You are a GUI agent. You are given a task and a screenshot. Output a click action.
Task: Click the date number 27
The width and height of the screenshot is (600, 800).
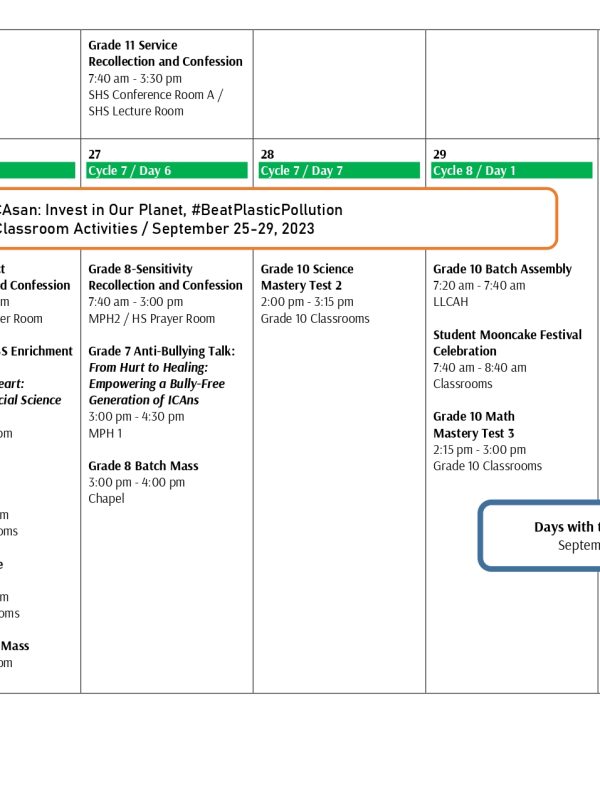coord(95,154)
